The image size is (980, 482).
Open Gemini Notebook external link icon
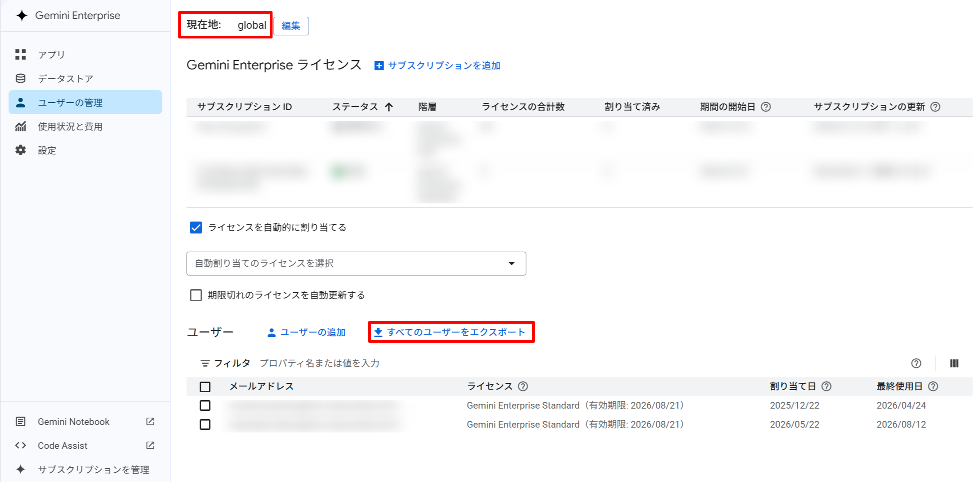pos(150,421)
